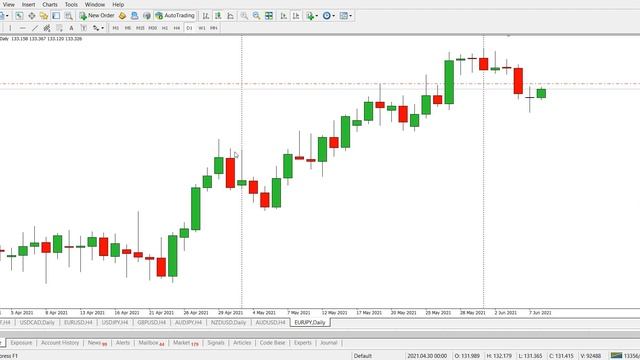Click the connection status bars icon
The height and width of the screenshot is (360, 640).
coord(616,356)
